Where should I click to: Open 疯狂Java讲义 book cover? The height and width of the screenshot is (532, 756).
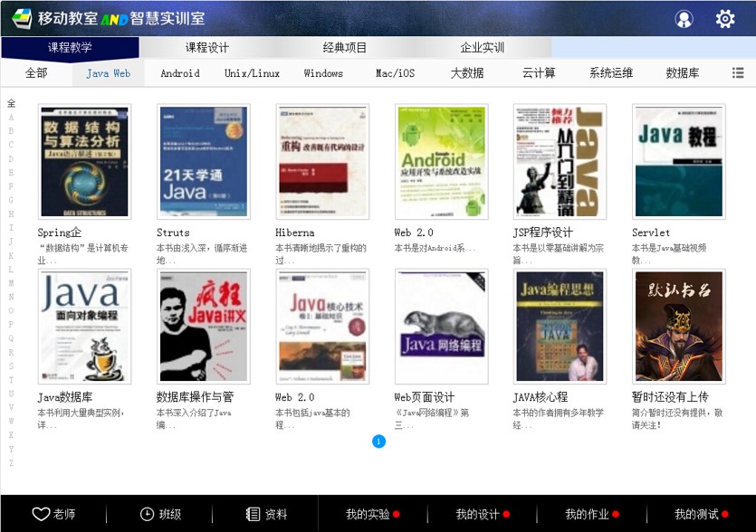[204, 327]
